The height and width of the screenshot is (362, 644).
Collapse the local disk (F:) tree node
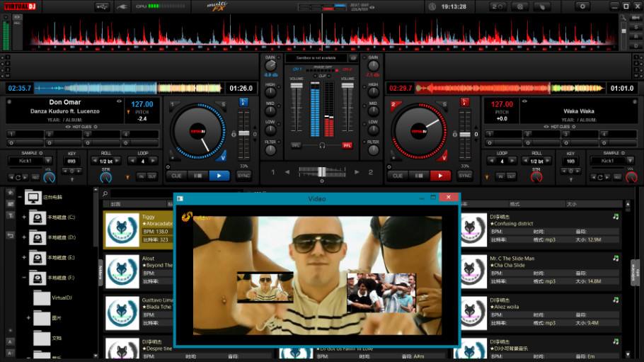click(24, 277)
